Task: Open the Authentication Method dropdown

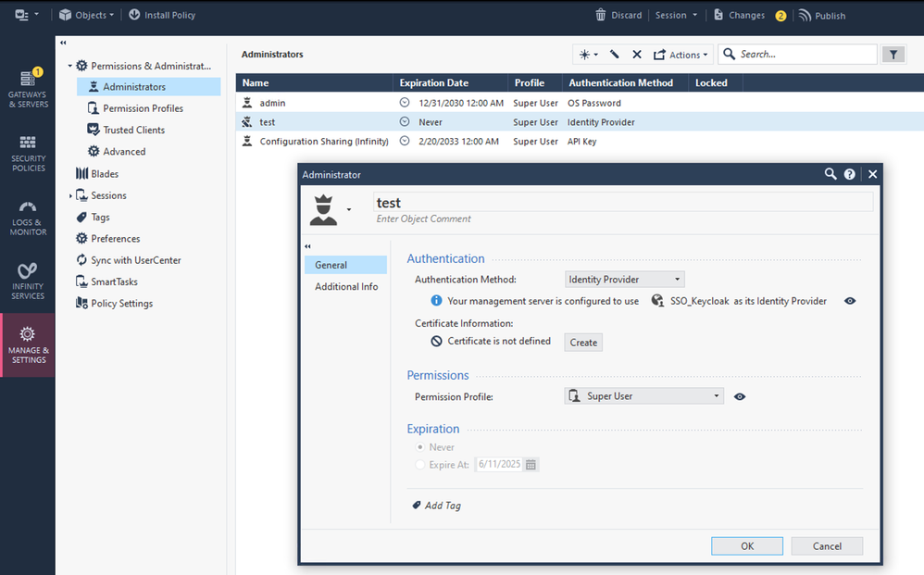Action: tap(625, 279)
